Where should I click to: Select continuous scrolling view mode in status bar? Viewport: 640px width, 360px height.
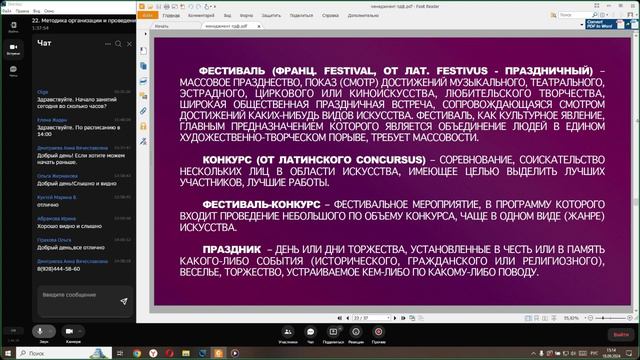tap(537, 318)
